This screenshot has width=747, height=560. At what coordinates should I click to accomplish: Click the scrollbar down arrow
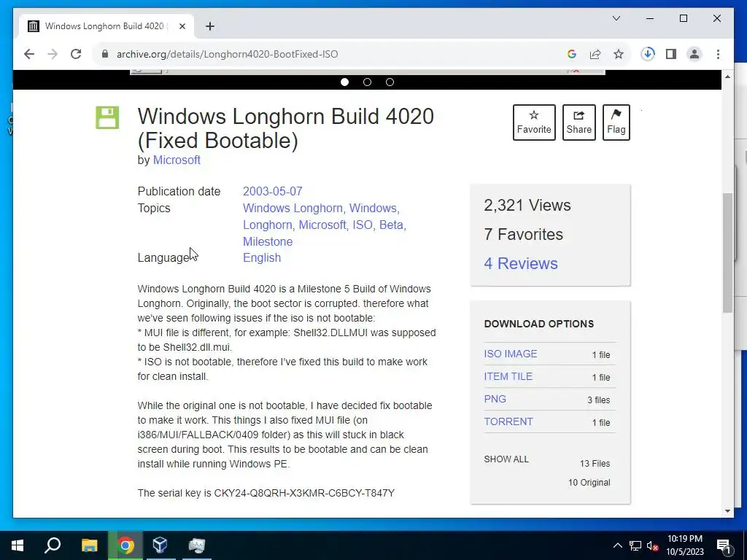pos(727,511)
